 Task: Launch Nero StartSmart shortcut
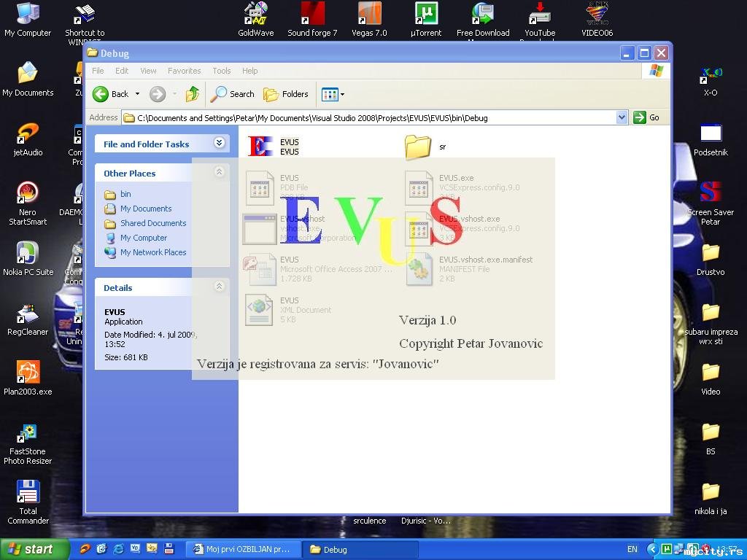[x=28, y=203]
